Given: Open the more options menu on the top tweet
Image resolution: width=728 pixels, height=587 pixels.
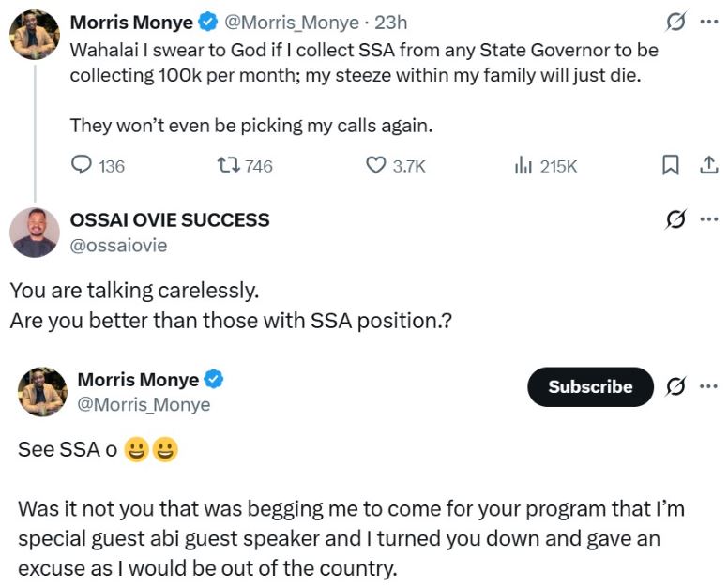Looking at the screenshot, I should 708,23.
